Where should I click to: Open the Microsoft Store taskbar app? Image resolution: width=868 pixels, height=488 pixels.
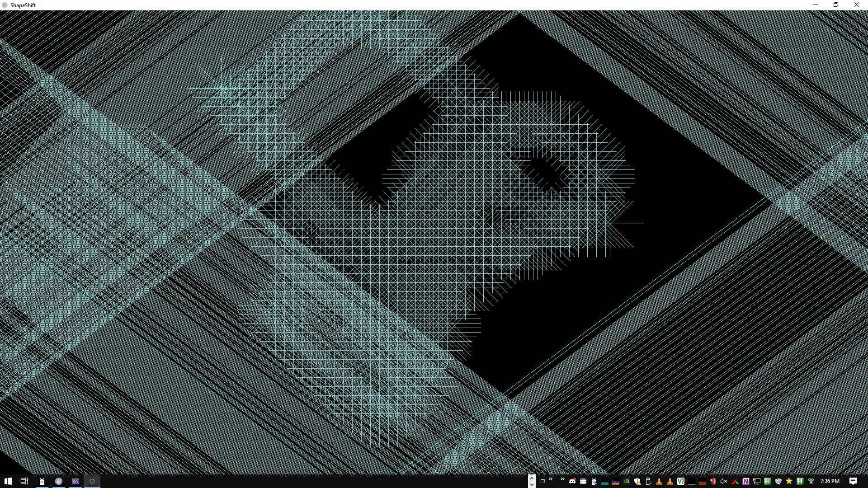[42, 481]
